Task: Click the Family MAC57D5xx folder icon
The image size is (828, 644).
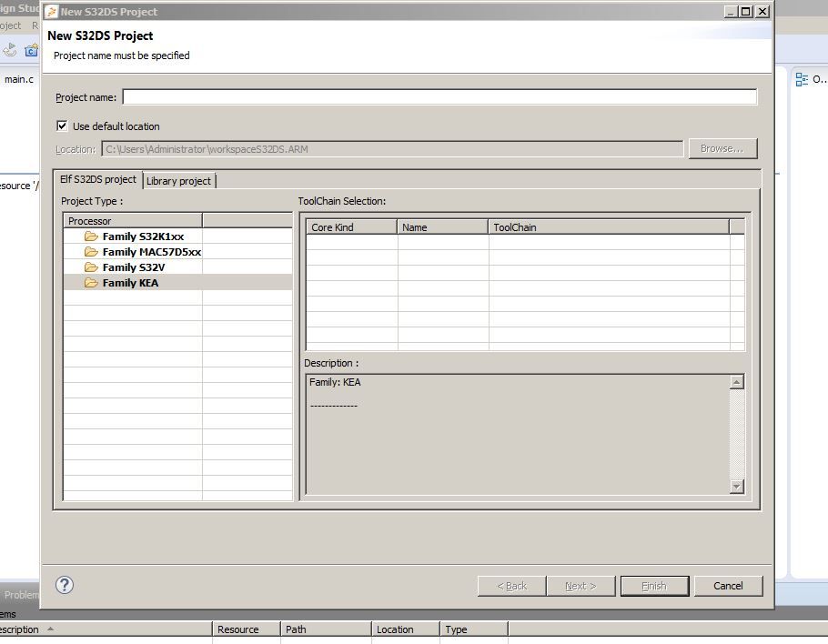Action: click(x=91, y=252)
